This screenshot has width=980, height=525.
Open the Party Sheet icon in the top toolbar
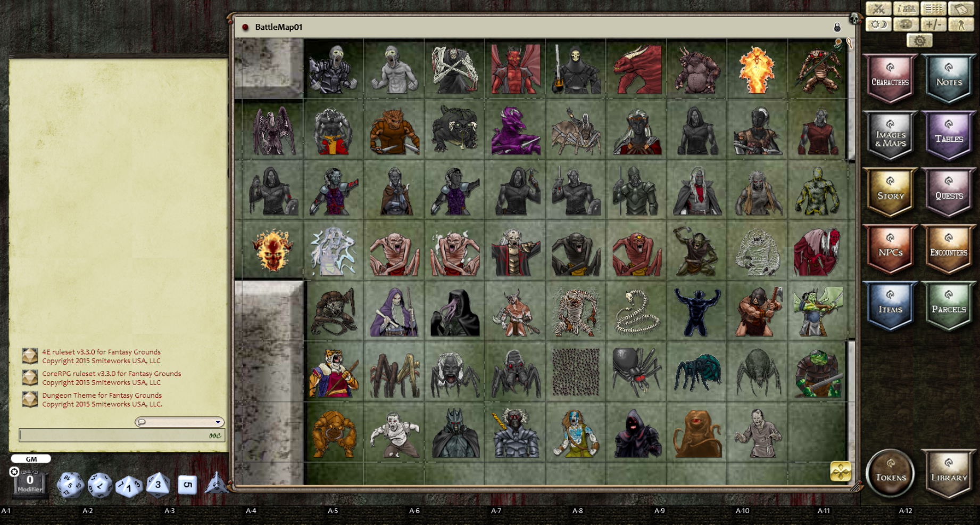coord(907,9)
